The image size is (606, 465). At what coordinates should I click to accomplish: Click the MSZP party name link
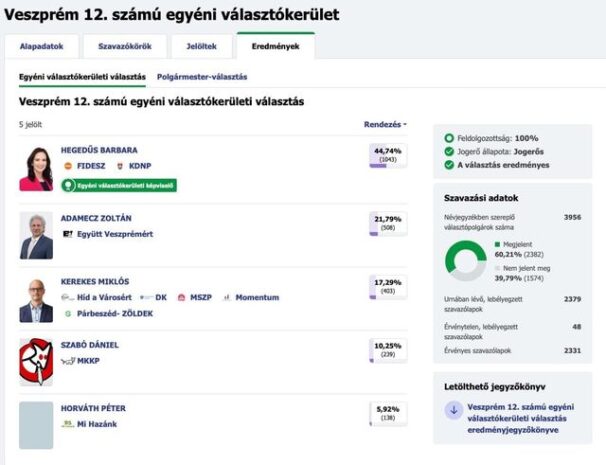(201, 297)
